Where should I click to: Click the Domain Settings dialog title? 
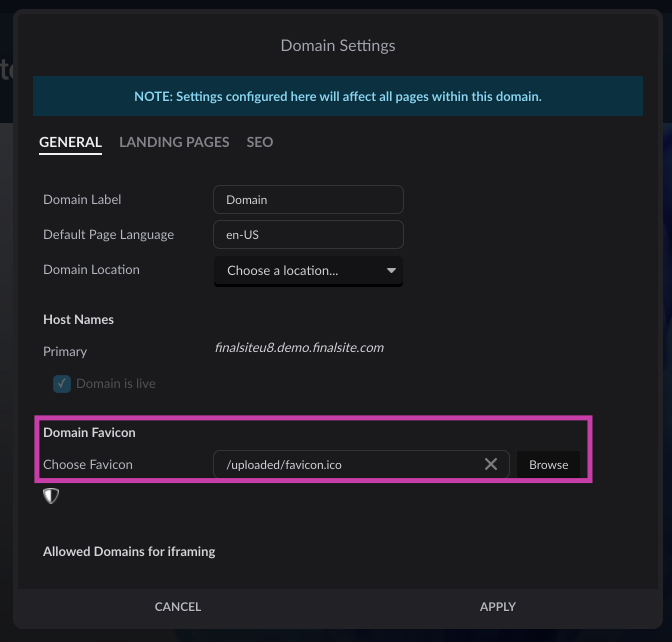click(337, 45)
